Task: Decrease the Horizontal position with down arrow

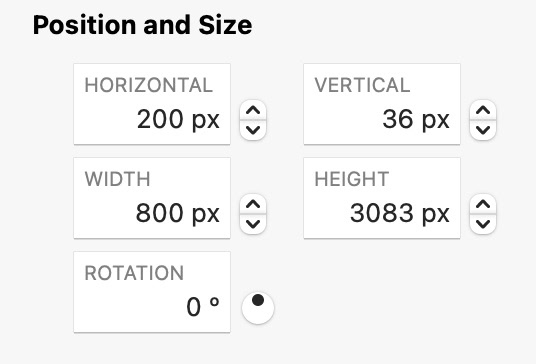Action: coord(253,130)
